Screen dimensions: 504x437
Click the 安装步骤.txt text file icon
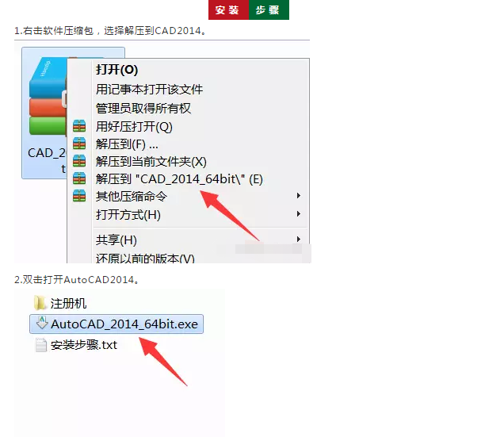pos(41,345)
